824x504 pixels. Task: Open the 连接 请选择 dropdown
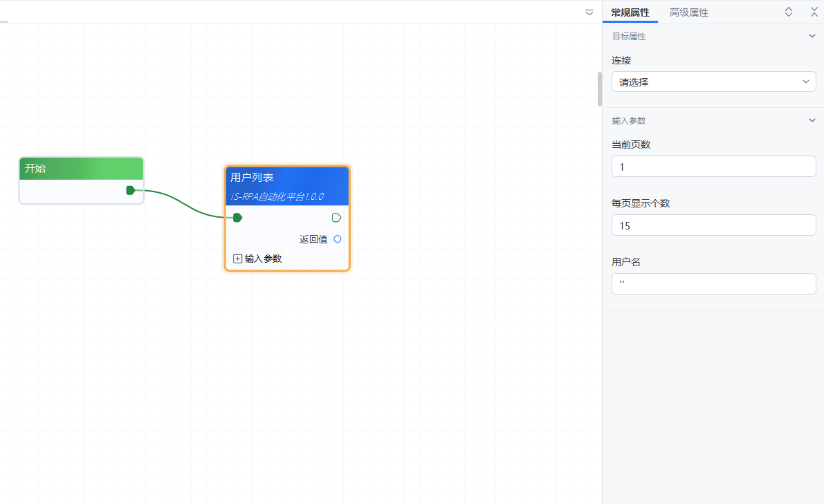(713, 82)
